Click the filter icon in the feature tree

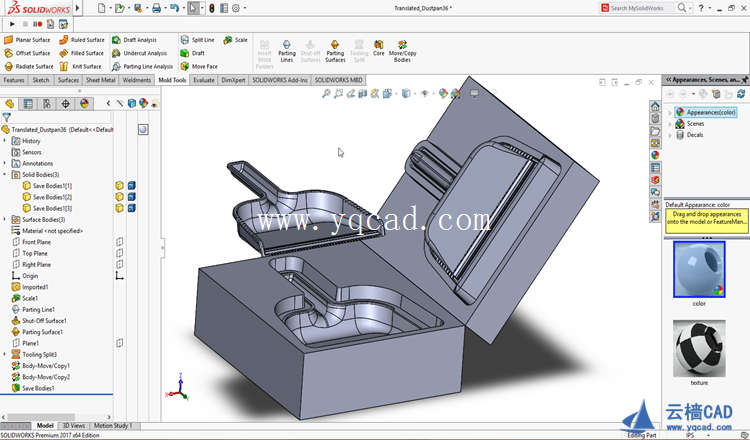click(6, 117)
